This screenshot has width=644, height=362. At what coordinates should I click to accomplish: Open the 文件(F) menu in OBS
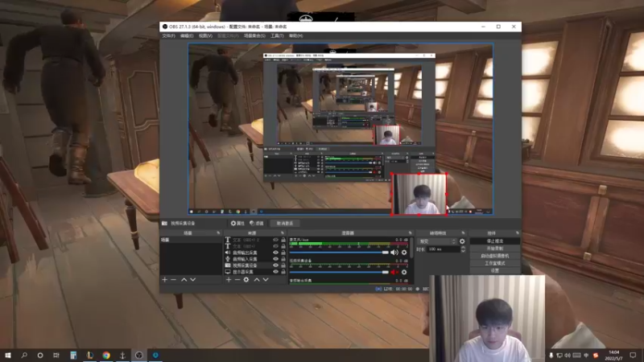(168, 35)
